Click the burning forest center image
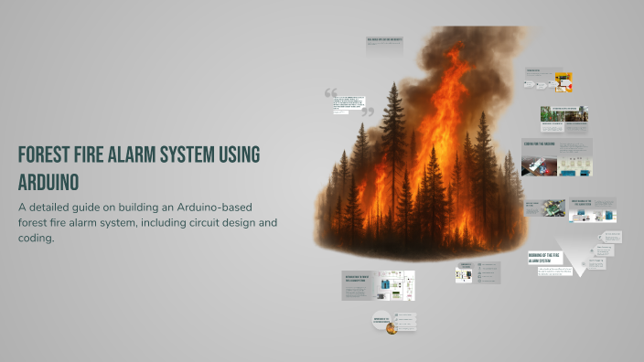 [421, 144]
